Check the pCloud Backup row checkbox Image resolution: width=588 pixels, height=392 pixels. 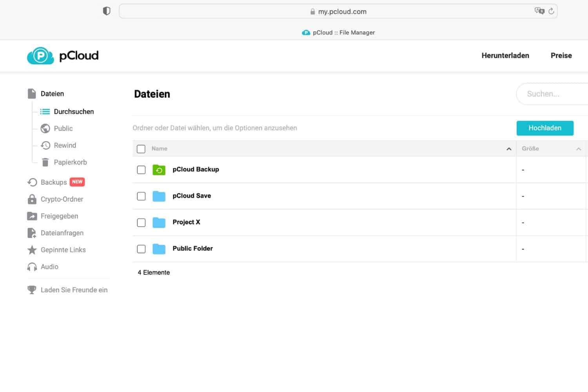tap(141, 170)
